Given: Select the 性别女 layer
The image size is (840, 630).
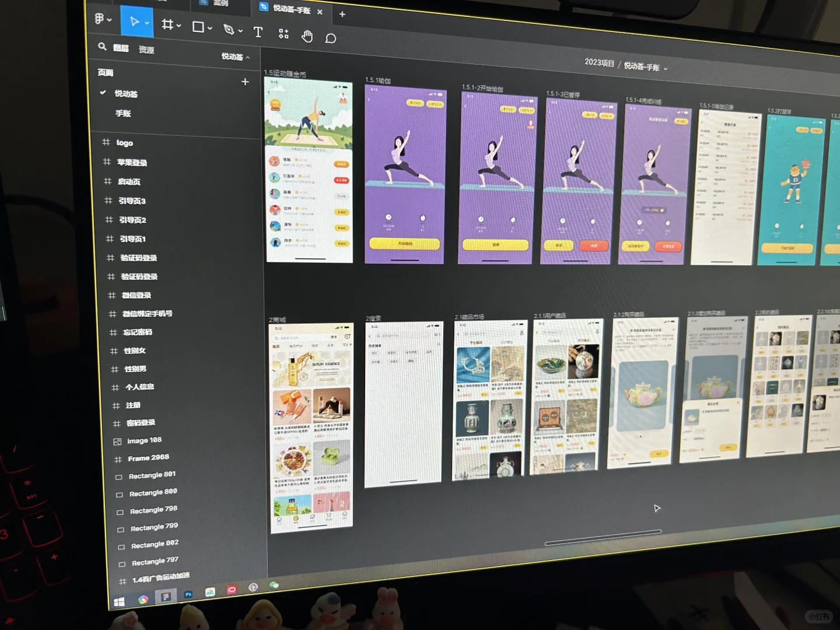Looking at the screenshot, I should coord(135,351).
